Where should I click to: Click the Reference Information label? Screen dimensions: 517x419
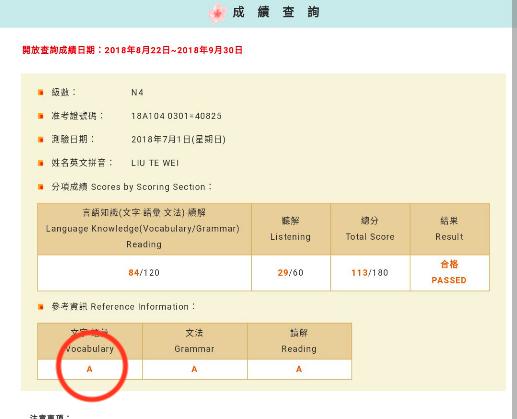coord(123,307)
